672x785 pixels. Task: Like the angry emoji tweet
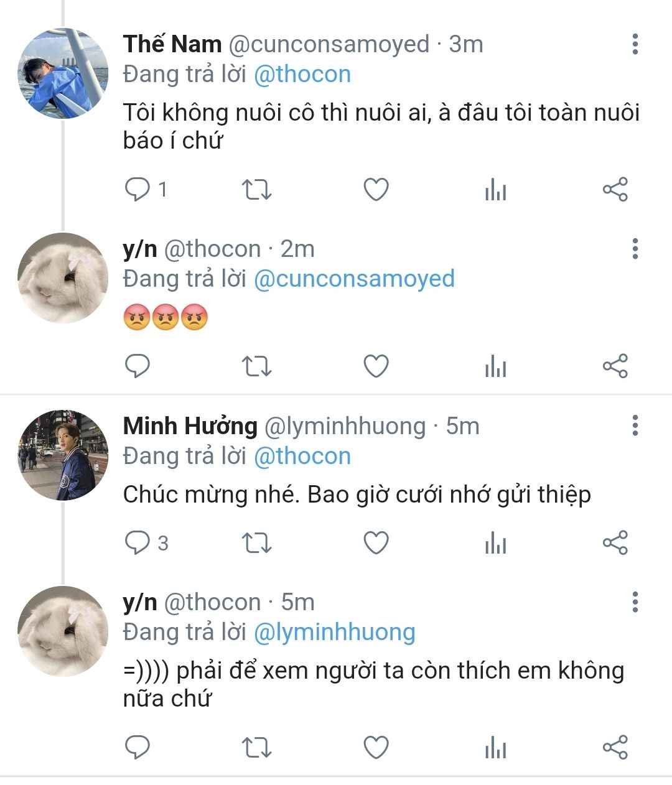pos(376,366)
